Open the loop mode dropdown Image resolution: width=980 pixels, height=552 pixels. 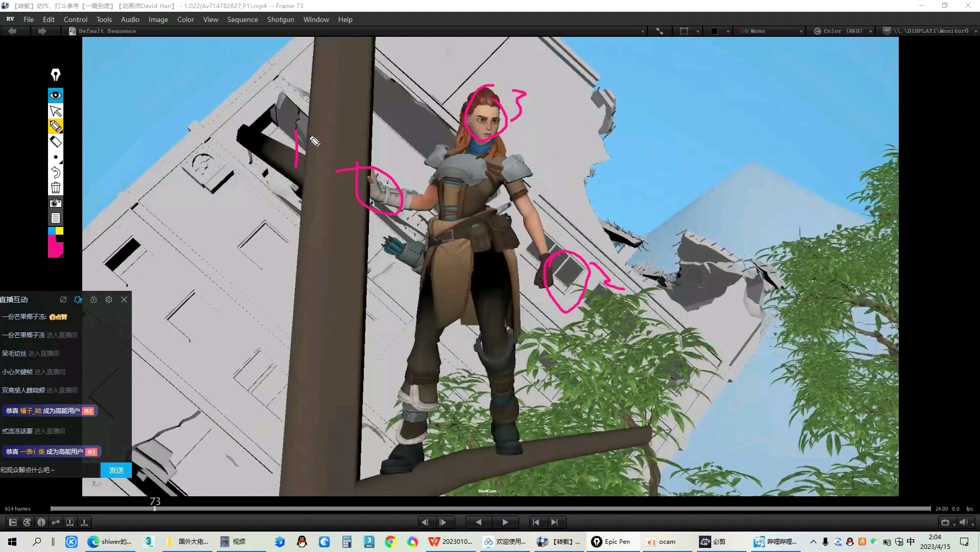[947, 522]
